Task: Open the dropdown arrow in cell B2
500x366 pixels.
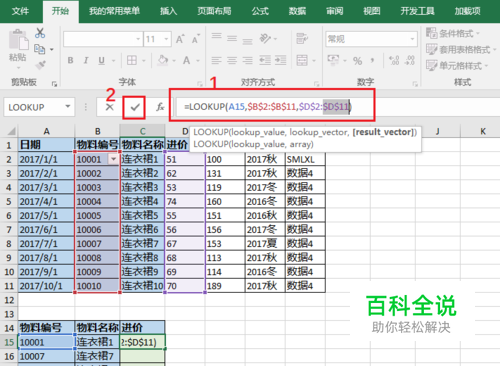Action: (113, 159)
